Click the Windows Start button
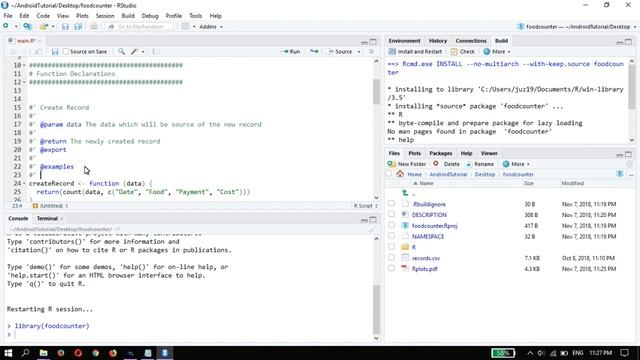Viewport: 640px width, 360px height. (8, 353)
